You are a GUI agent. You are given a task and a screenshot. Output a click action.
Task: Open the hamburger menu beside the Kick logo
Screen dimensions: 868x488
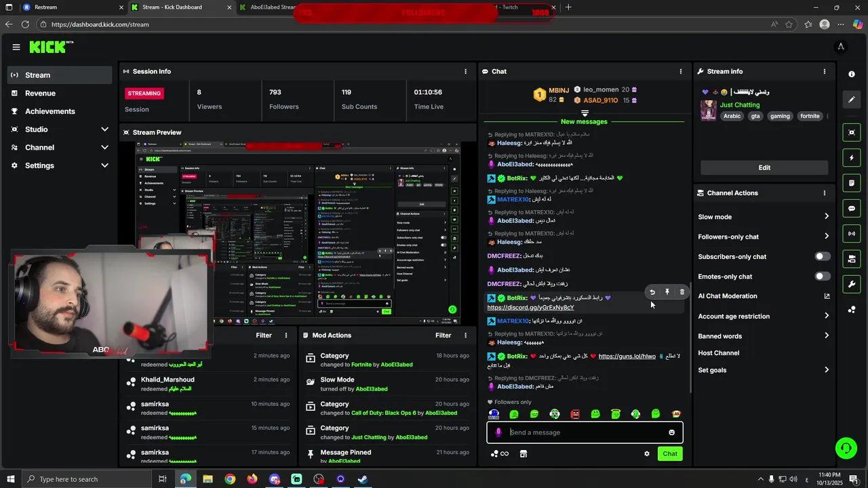(16, 47)
